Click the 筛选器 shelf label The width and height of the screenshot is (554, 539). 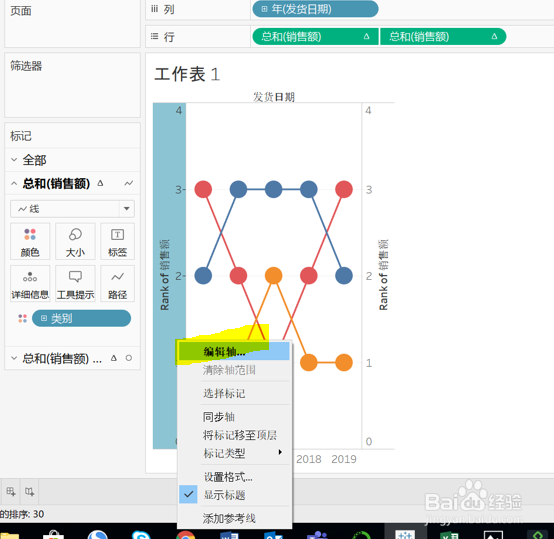tap(26, 66)
